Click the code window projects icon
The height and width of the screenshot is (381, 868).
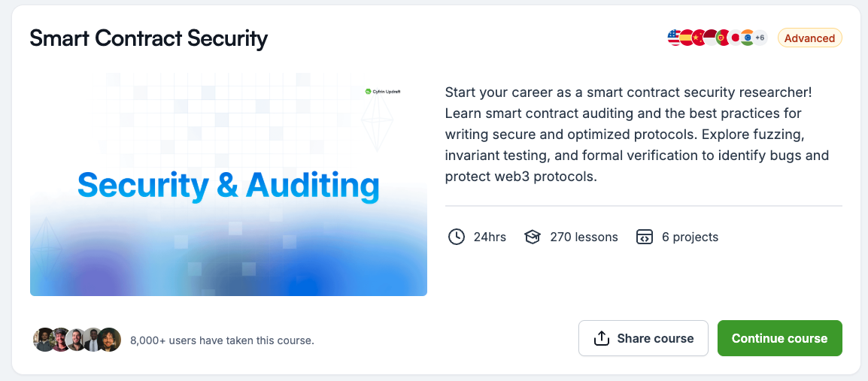pyautogui.click(x=645, y=237)
